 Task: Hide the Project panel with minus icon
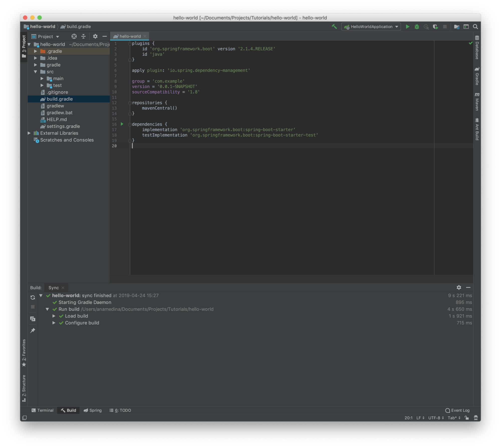coord(104,36)
